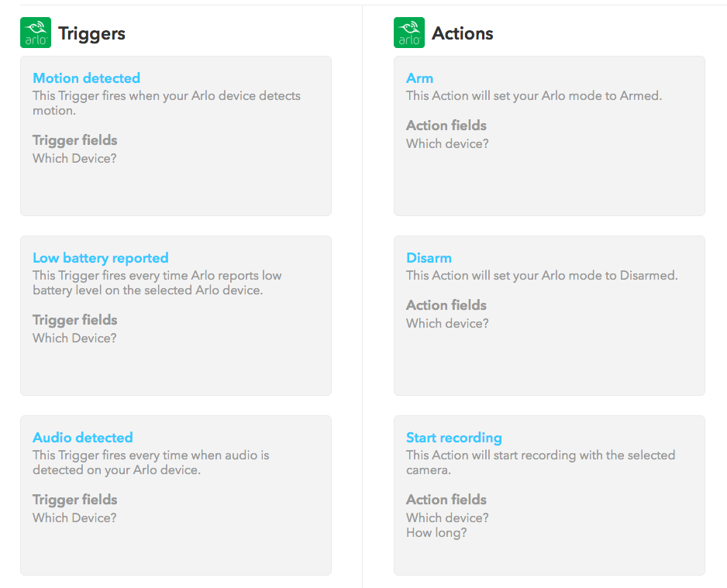Viewport: 727px width, 588px height.
Task: Select the Audio detected trigger link
Action: click(83, 438)
